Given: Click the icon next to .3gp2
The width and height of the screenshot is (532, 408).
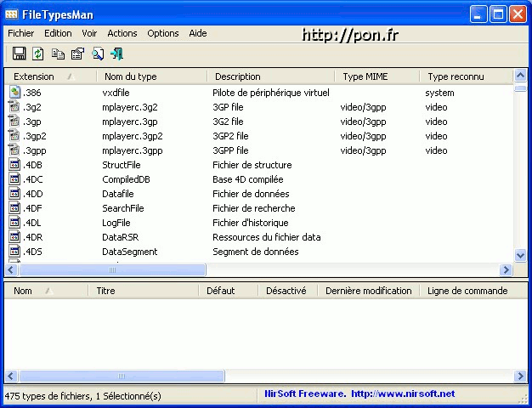Looking at the screenshot, I should tap(14, 136).
